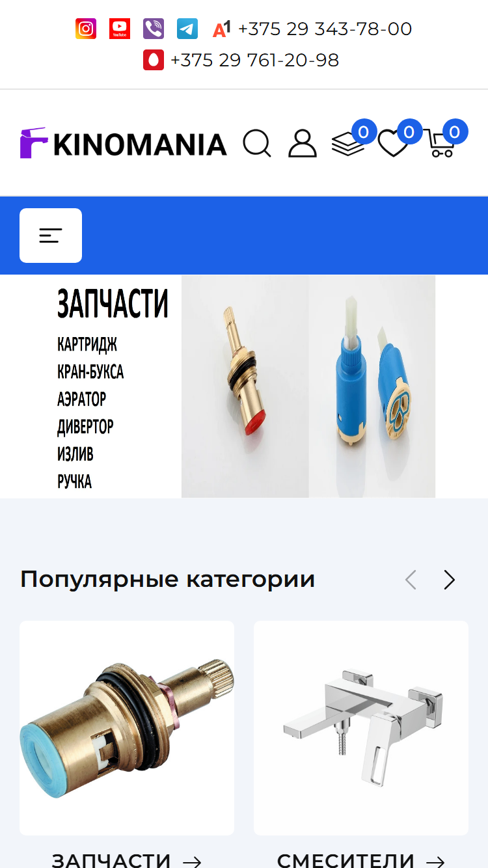Open the favorites heart icon

(x=393, y=143)
